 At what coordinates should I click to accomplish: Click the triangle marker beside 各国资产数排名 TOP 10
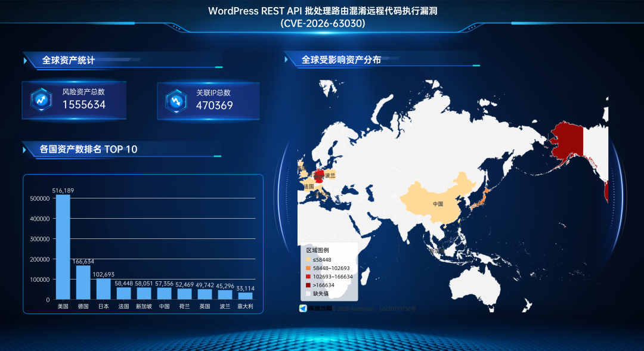tap(24, 150)
